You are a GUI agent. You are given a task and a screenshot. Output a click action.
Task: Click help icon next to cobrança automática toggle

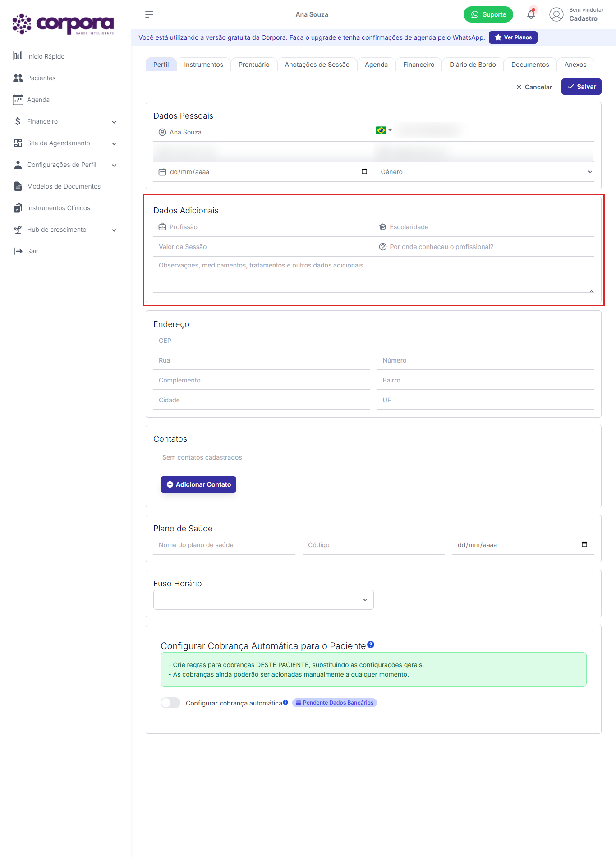pos(285,702)
